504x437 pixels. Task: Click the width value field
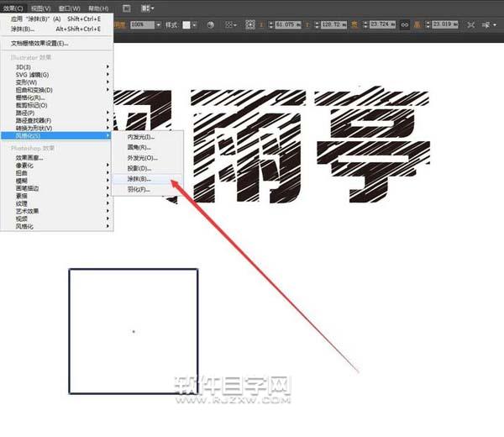coord(382,24)
